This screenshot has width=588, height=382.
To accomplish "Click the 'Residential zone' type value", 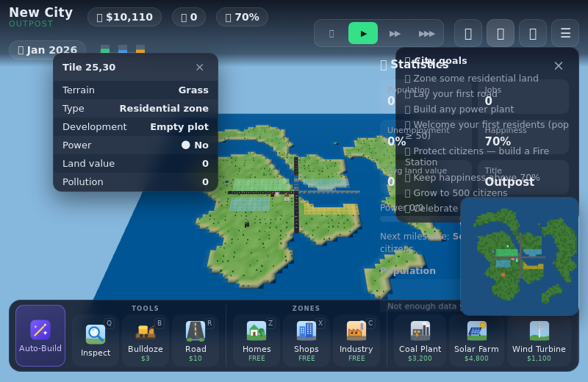I will tap(164, 108).
